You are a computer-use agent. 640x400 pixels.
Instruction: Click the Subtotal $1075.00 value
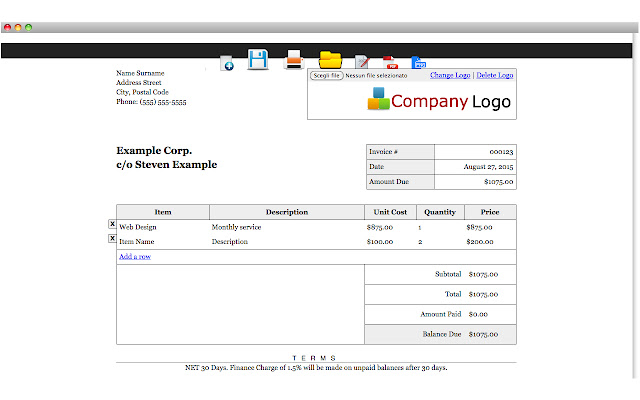tap(483, 274)
